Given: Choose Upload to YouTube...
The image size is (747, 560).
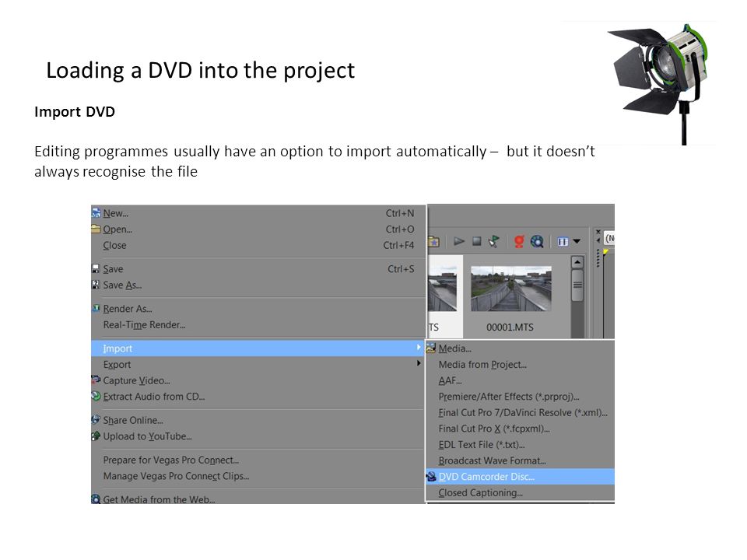Looking at the screenshot, I should [x=258, y=436].
